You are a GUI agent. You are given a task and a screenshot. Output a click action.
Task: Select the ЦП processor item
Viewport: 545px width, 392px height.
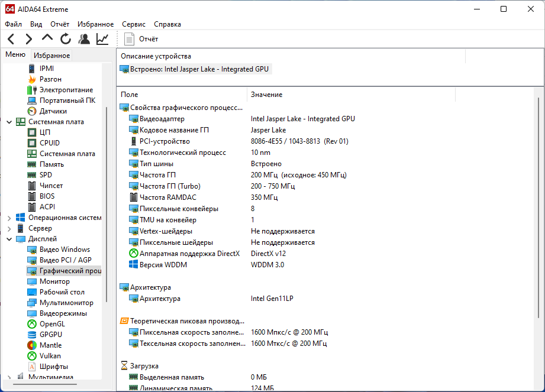tap(39, 132)
